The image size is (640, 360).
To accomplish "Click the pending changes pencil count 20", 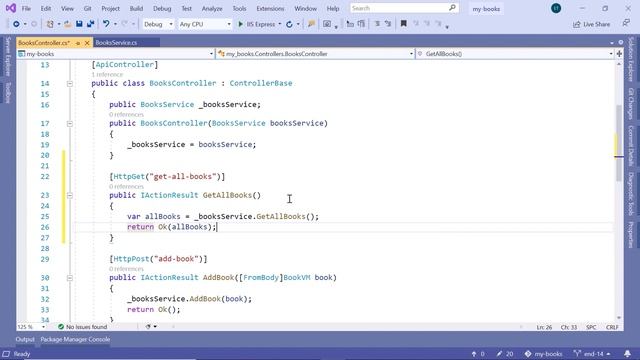I will tap(505, 354).
